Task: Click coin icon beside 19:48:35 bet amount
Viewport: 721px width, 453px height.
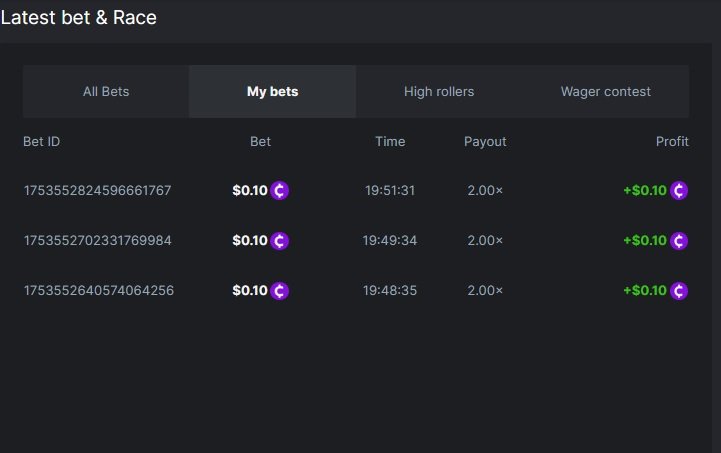Action: coord(280,291)
